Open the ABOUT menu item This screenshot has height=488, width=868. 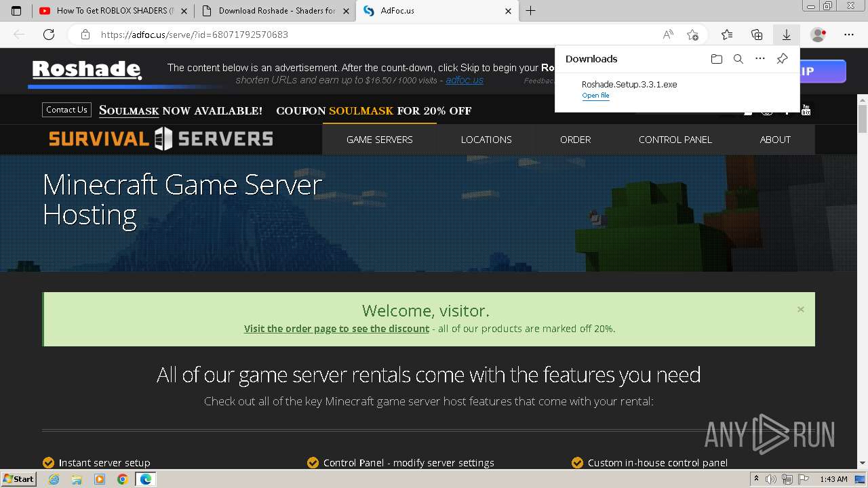pos(775,140)
